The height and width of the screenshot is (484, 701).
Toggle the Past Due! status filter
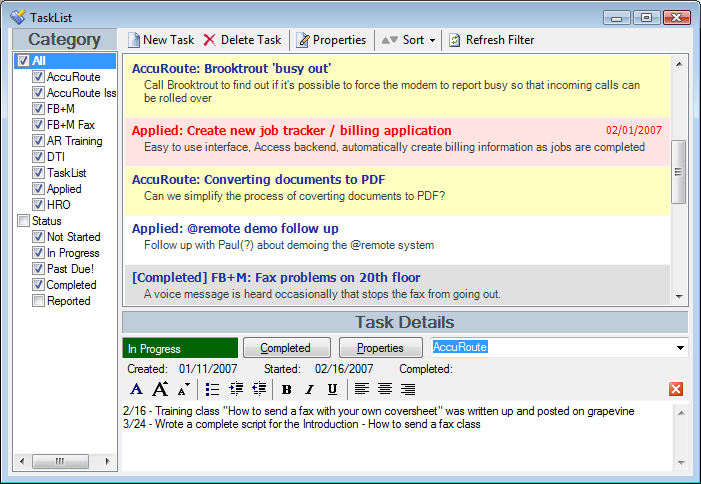pos(38,269)
